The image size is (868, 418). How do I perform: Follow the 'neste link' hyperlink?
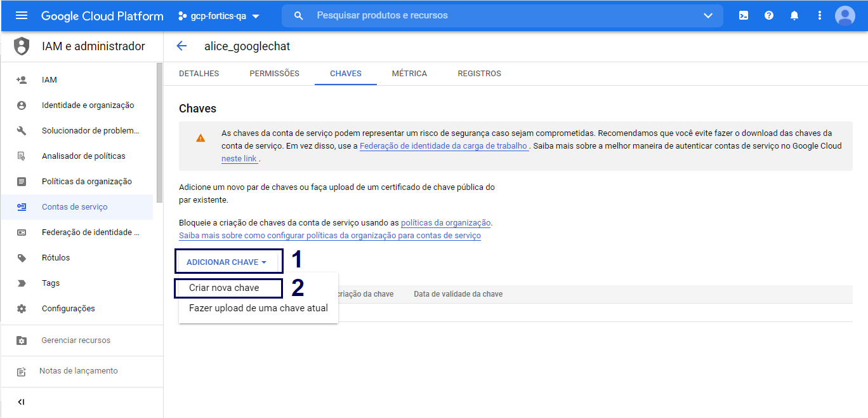pos(239,159)
